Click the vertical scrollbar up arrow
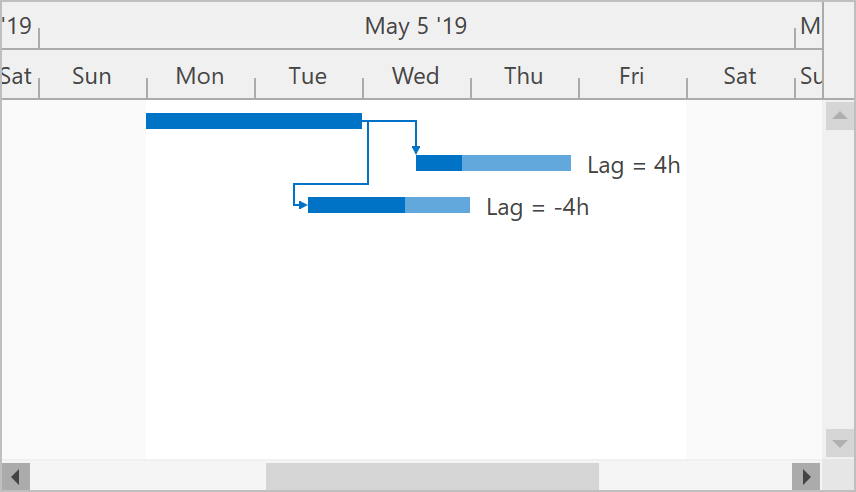856x492 pixels. click(838, 118)
